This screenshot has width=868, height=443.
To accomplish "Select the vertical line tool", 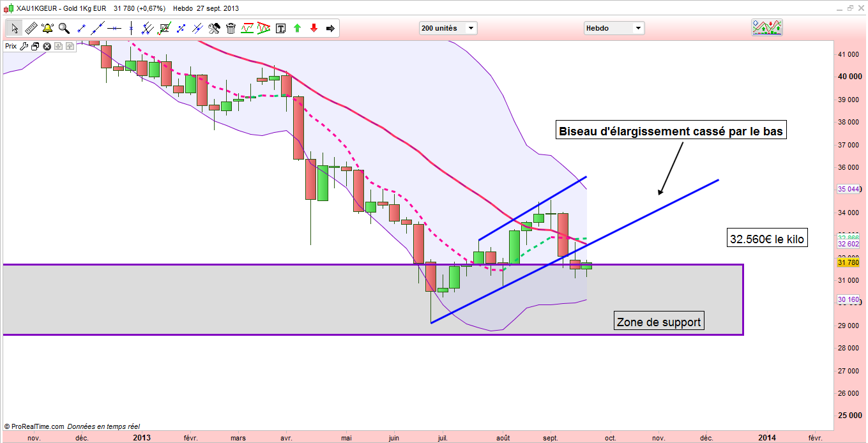I will pos(131,28).
